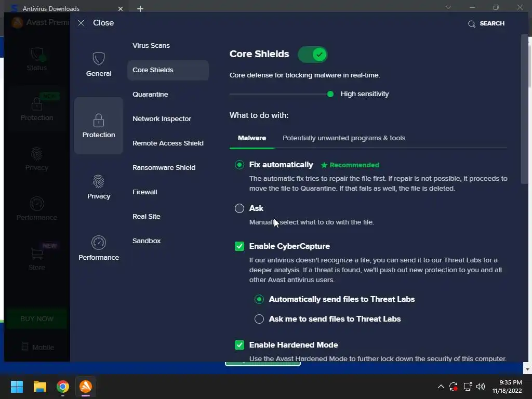Screen dimensions: 532x399
Task: Click the network tray icon
Action: pos(468,387)
